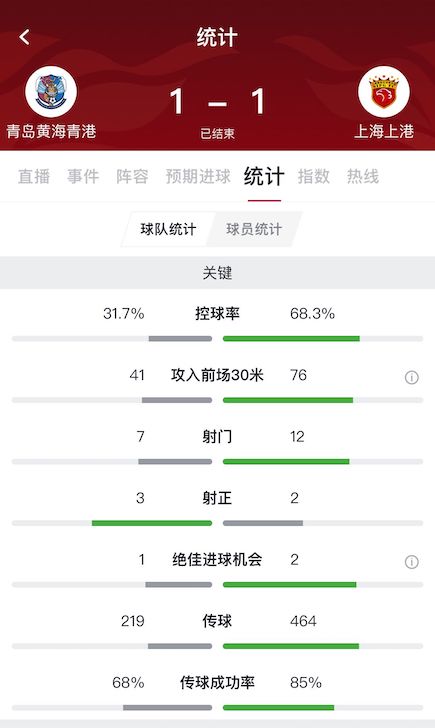Screen dimensions: 435x728
Task: Open the 青岛黄海青港 team logo
Action: point(51,91)
